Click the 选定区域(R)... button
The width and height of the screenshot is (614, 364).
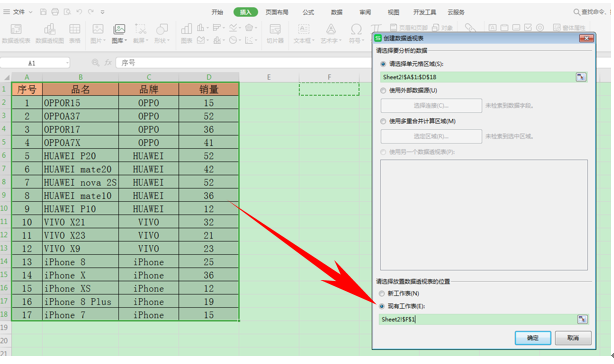click(431, 137)
